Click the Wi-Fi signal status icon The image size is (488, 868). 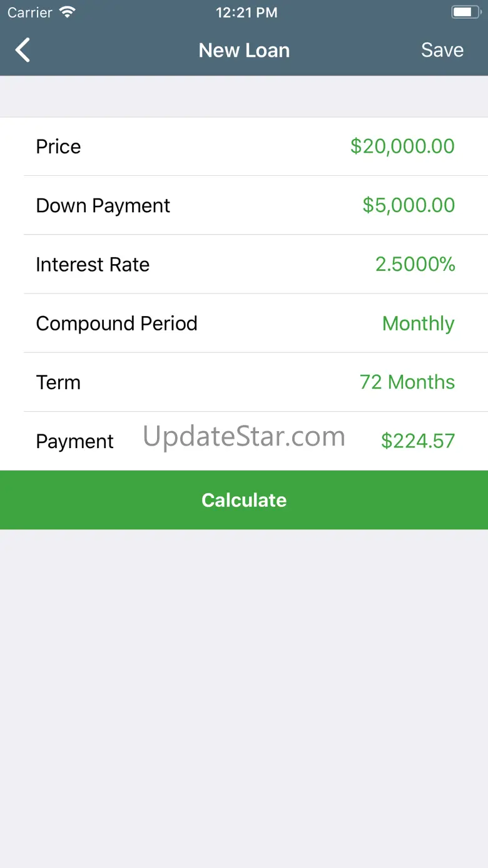[66, 13]
